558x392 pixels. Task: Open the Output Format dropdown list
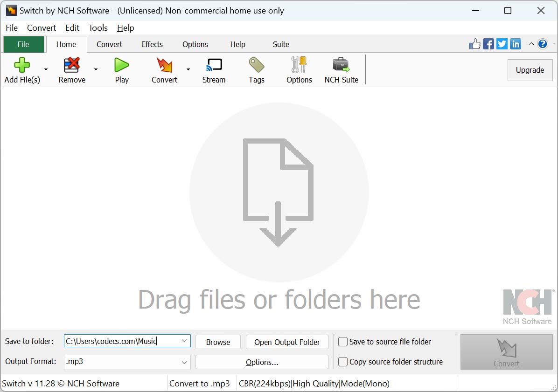[184, 362]
